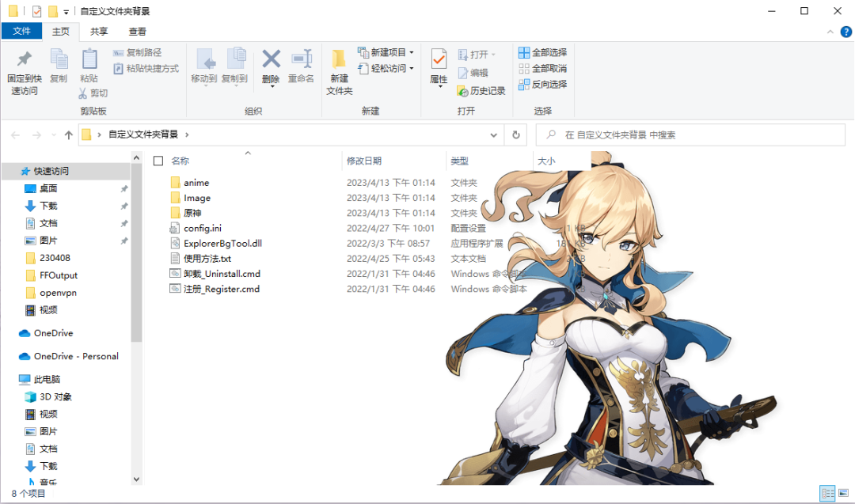Sort by the 大小 column header
This screenshot has height=504, width=855.
click(x=546, y=161)
